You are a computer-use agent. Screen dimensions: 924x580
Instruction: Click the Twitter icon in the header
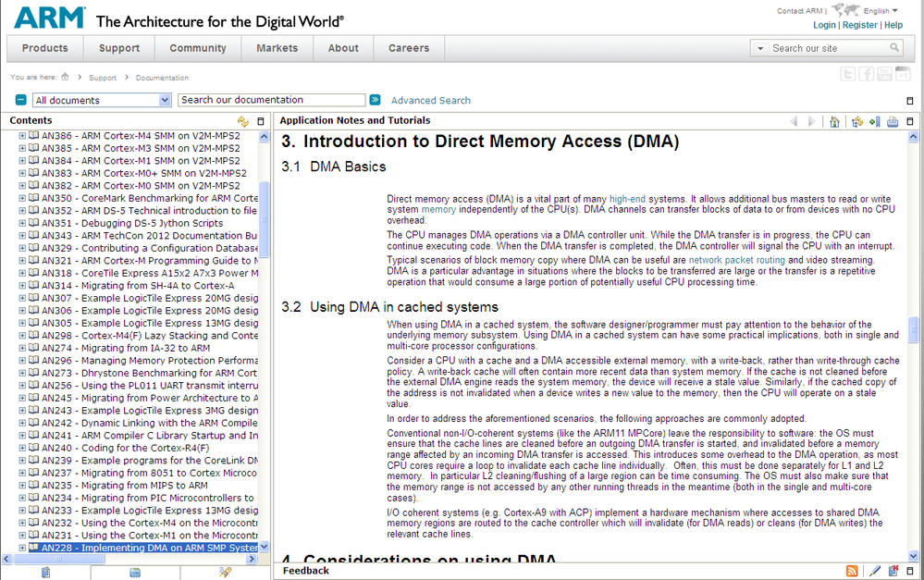tap(847, 74)
